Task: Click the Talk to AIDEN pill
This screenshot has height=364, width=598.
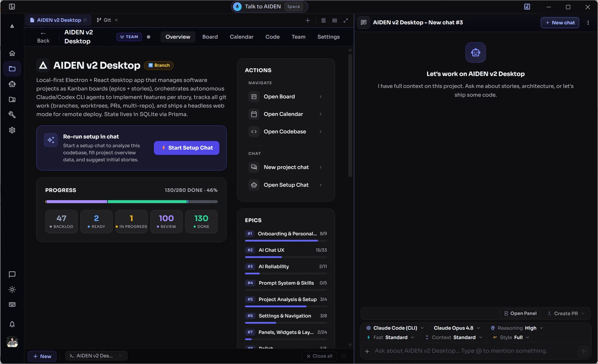Action: (x=269, y=7)
